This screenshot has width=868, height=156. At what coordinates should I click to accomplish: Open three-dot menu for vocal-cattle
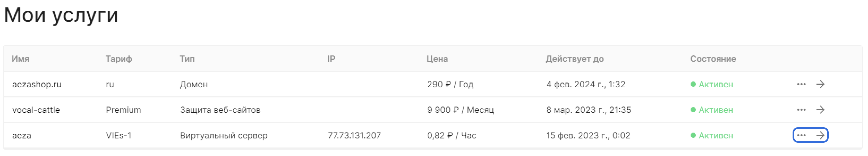coord(801,110)
